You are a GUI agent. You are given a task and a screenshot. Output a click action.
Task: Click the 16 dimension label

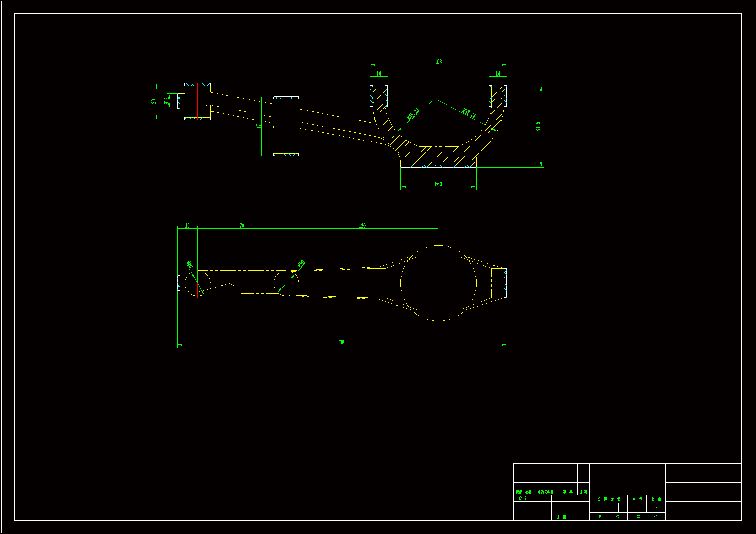pyautogui.click(x=187, y=226)
